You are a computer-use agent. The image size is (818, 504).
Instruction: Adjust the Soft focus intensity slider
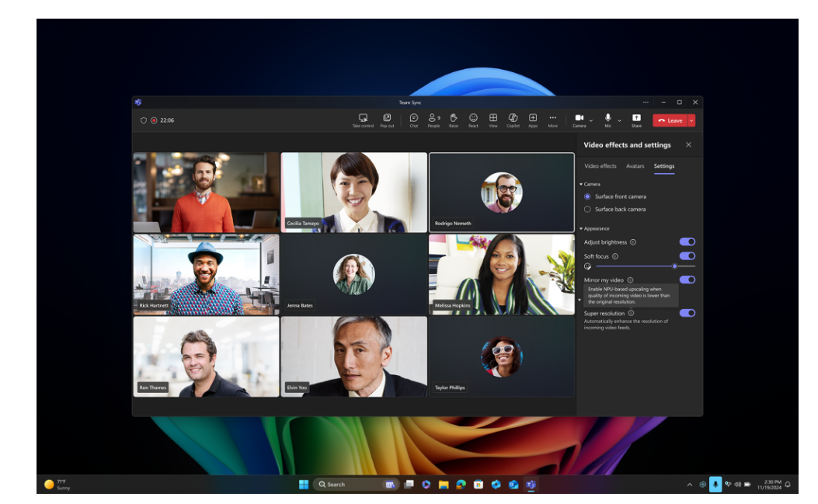(675, 266)
